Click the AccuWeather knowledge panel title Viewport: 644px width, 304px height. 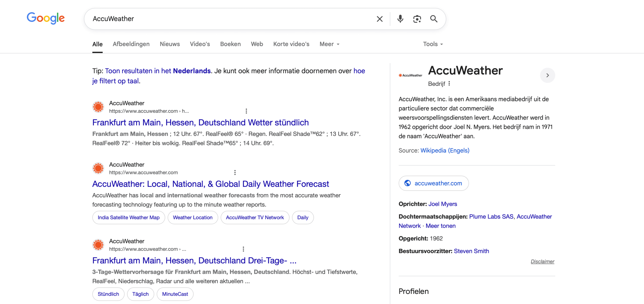(x=465, y=70)
